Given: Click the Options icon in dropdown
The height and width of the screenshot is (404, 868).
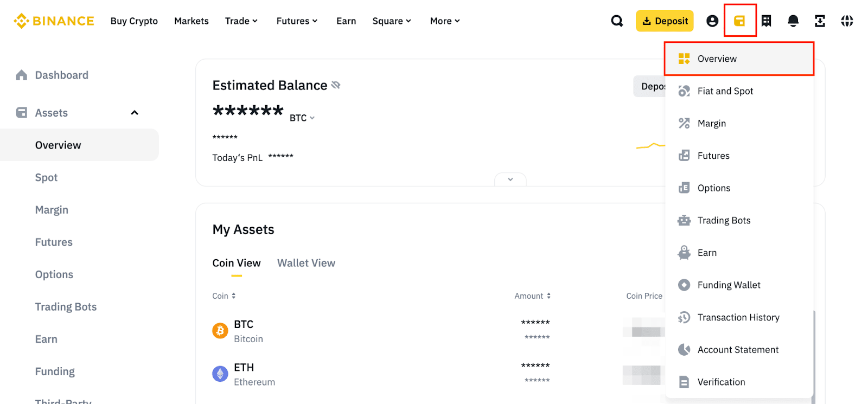Looking at the screenshot, I should coord(684,188).
